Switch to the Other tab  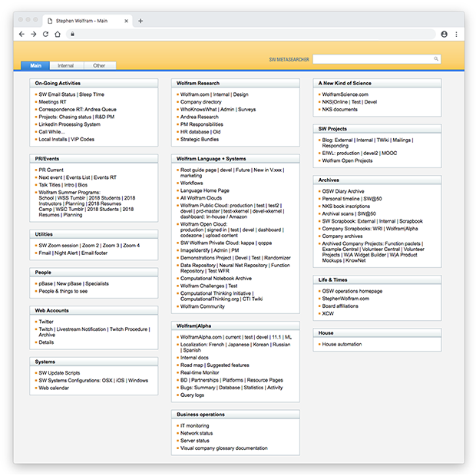pos(99,65)
